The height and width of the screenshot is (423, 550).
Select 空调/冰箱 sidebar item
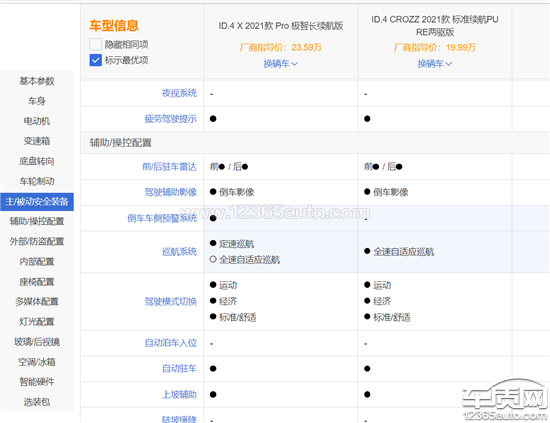[x=37, y=362]
